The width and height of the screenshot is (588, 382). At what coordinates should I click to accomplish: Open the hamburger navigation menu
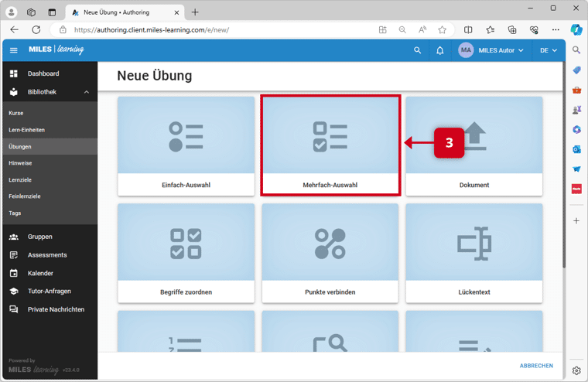pyautogui.click(x=13, y=50)
